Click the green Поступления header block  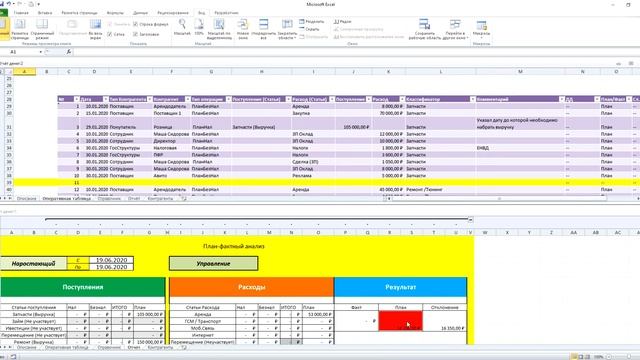coord(83,287)
